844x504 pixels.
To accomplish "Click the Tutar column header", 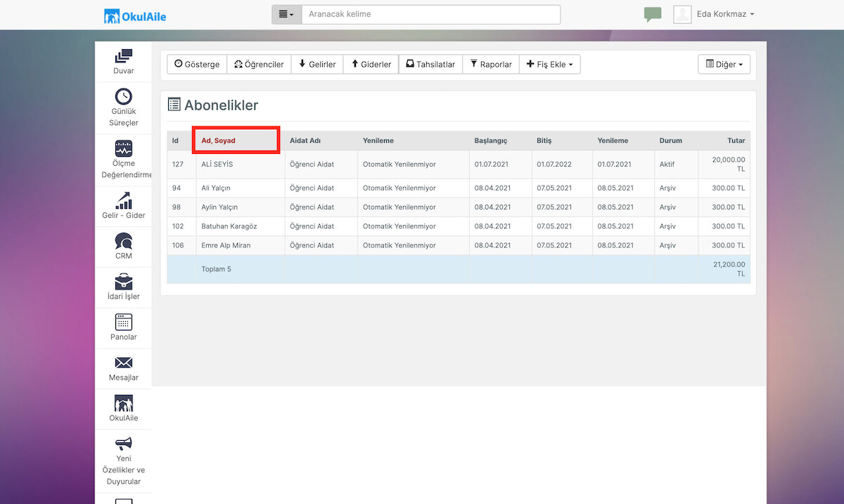I will [736, 141].
